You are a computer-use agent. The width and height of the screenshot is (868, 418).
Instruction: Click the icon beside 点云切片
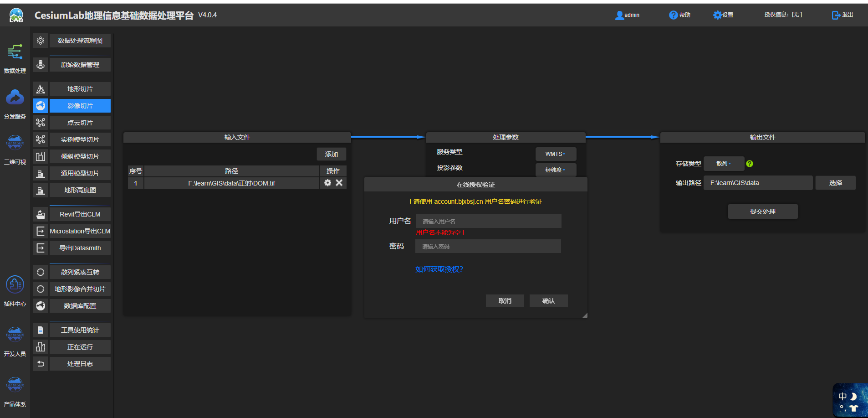coord(41,123)
